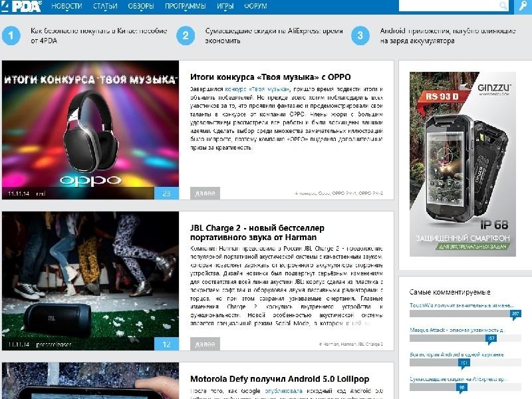Open Программы menu item

pyautogui.click(x=186, y=6)
